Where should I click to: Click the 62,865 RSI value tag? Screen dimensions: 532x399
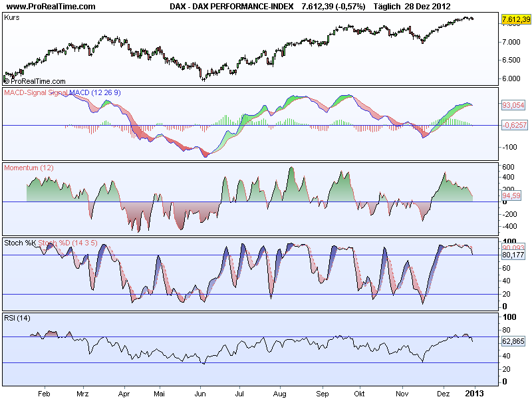[513, 341]
